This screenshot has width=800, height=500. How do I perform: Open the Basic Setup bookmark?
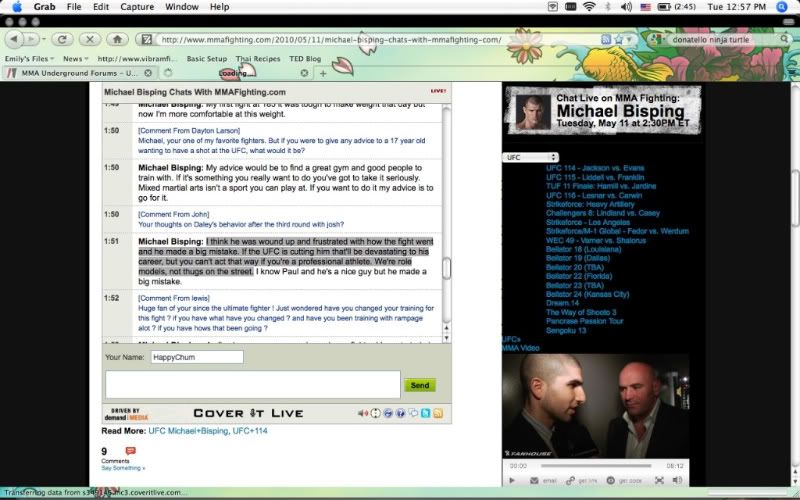[207, 59]
